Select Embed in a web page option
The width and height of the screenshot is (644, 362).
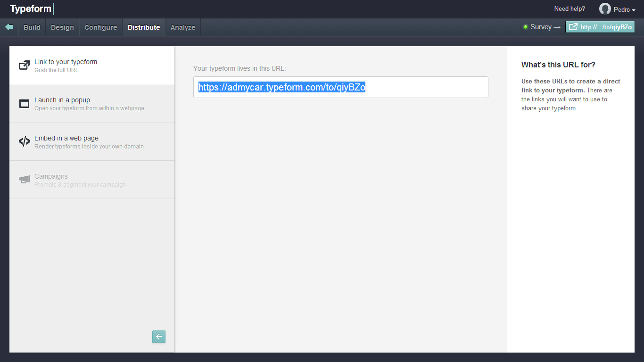pyautogui.click(x=92, y=142)
